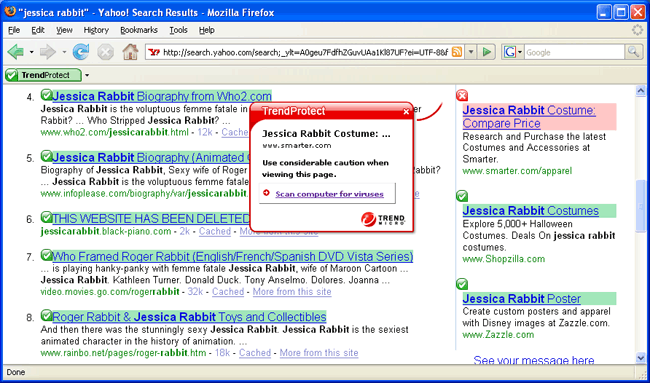The height and width of the screenshot is (383, 650).
Task: Click the Yahoo favicon in the address bar
Action: [154, 52]
